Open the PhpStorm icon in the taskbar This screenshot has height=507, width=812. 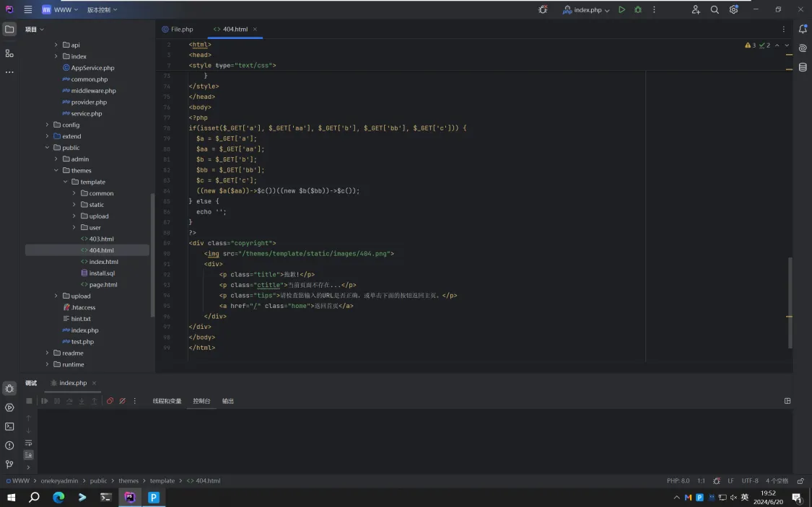point(129,497)
